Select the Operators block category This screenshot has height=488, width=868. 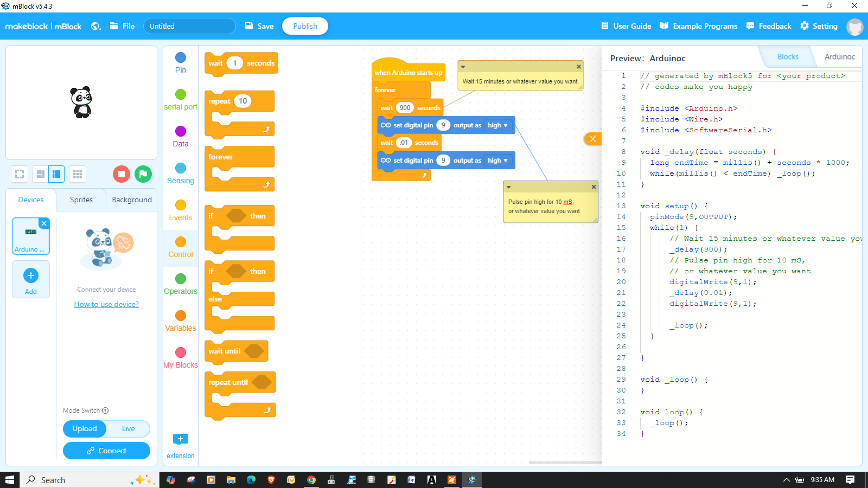(181, 284)
